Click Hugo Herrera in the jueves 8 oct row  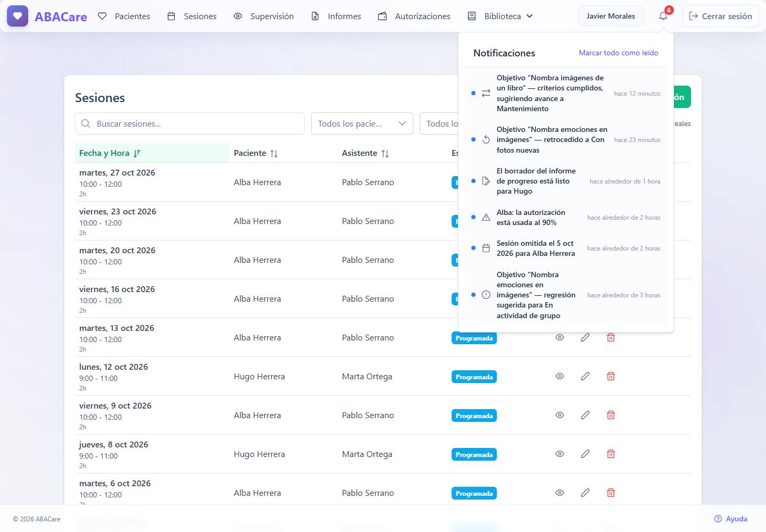click(x=260, y=454)
